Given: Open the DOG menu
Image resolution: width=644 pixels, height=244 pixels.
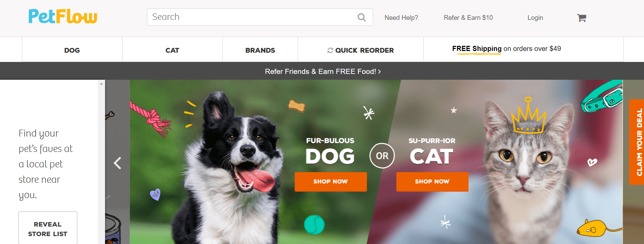Looking at the screenshot, I should coord(72,50).
